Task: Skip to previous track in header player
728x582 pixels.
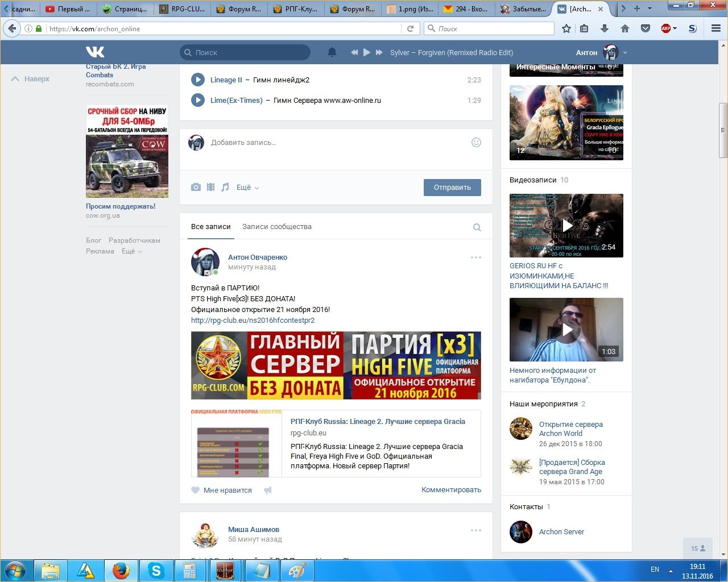Action: pyautogui.click(x=354, y=52)
